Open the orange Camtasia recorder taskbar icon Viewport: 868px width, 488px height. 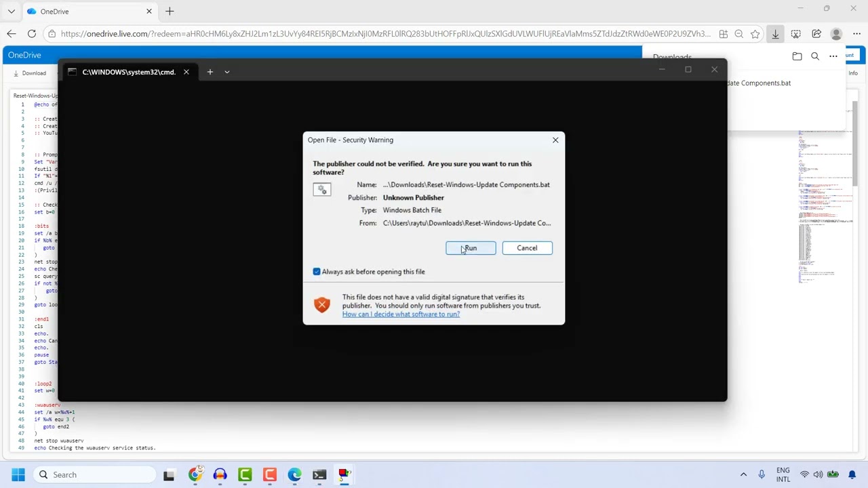pyautogui.click(x=270, y=474)
